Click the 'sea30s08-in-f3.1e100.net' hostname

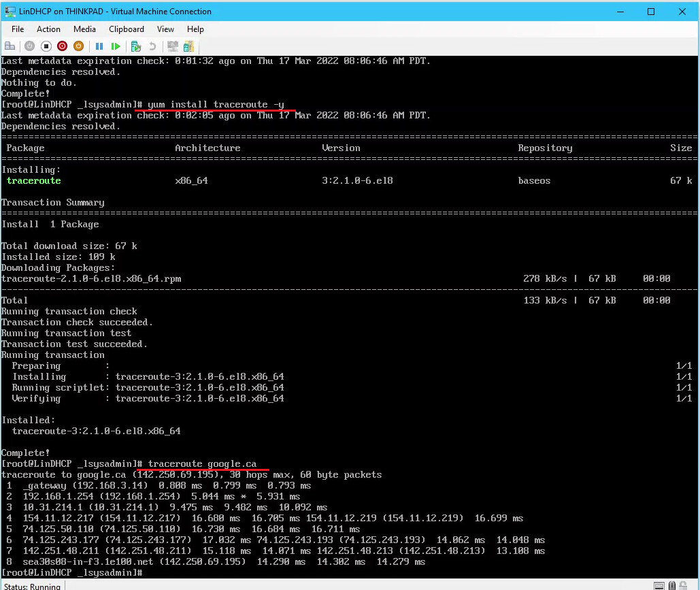pos(88,562)
